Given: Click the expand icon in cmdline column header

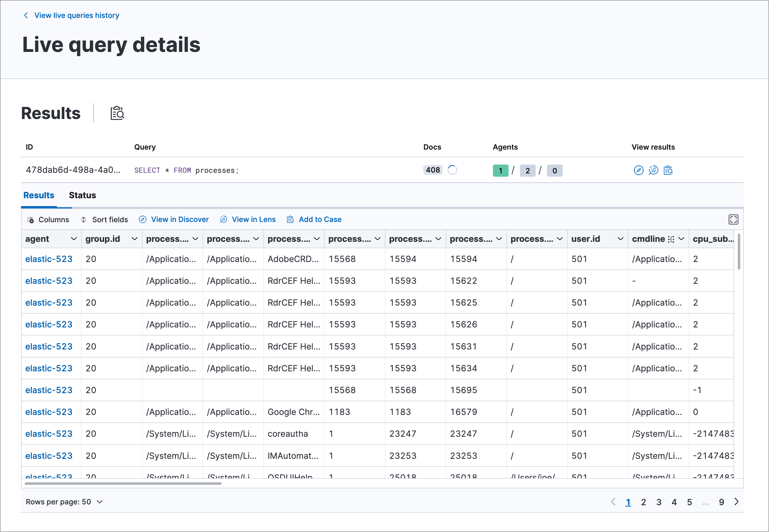Looking at the screenshot, I should pos(671,239).
